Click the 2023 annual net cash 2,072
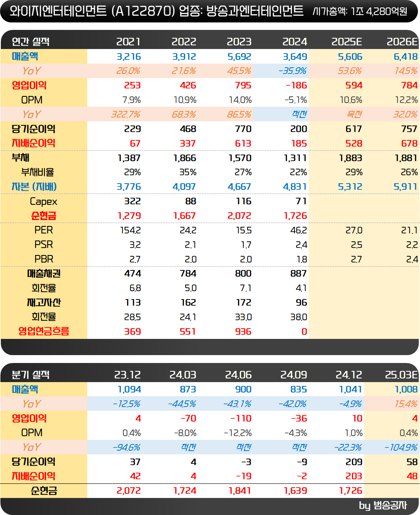Image resolution: width=420 pixels, height=515 pixels. [x=239, y=216]
